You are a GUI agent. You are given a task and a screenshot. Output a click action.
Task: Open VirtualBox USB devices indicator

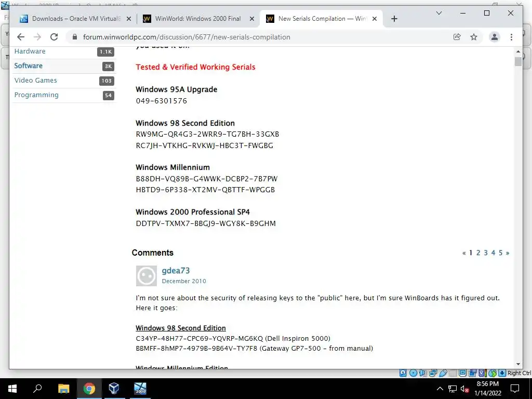tap(443, 373)
